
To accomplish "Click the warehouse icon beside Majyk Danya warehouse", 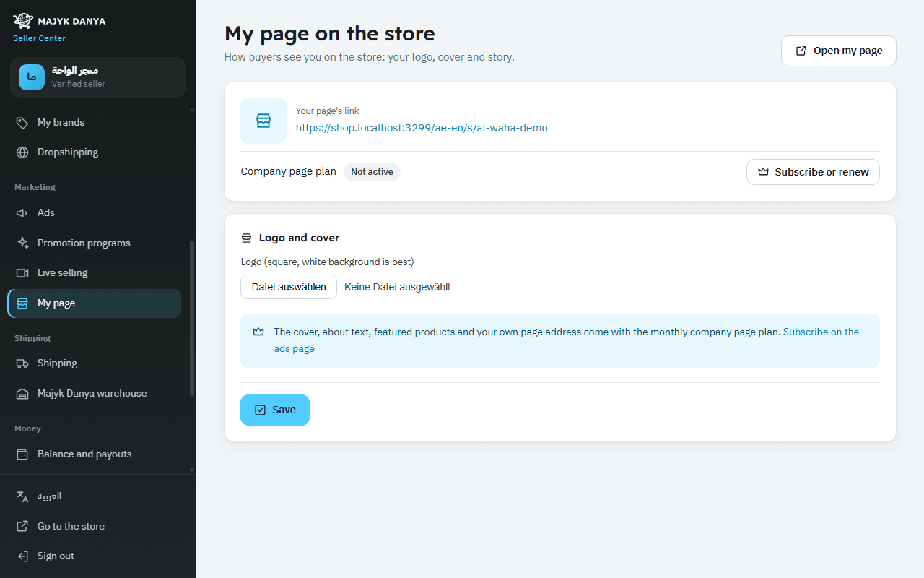I will 22,394.
